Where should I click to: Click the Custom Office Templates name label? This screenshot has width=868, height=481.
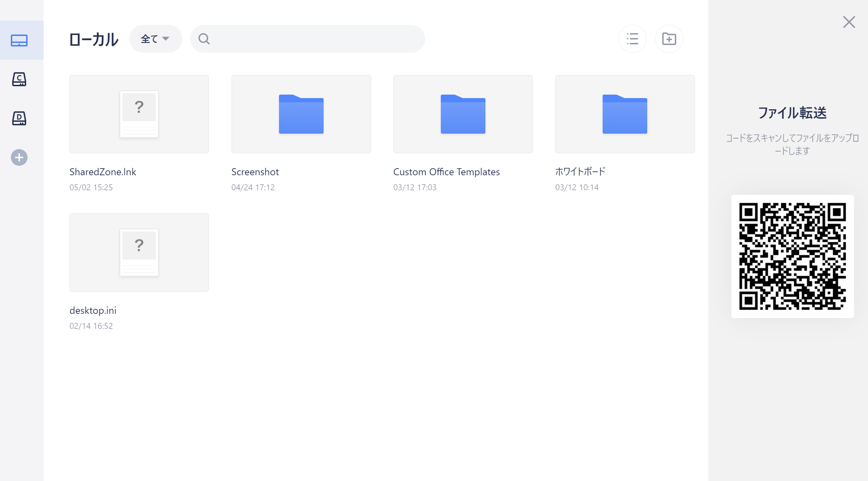point(446,172)
